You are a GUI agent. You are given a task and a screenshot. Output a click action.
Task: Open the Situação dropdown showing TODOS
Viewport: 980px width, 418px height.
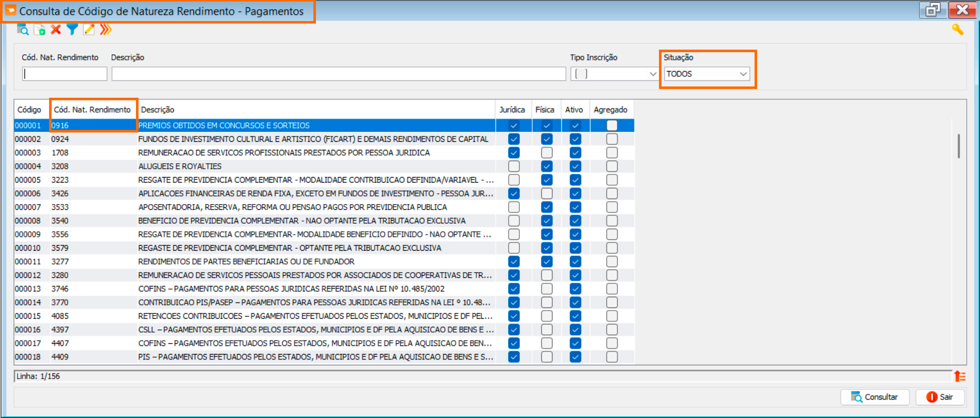point(706,74)
